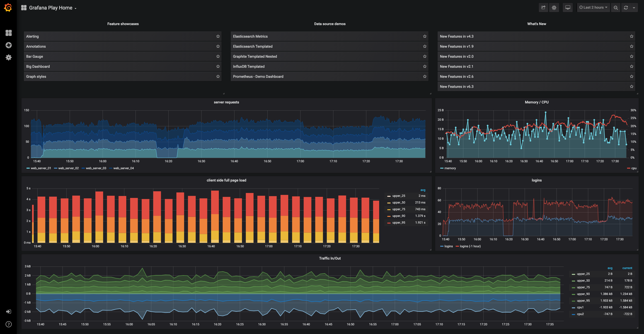Screen dimensions: 644x334
Task: Click the Share dashboard icon
Action: (543, 8)
